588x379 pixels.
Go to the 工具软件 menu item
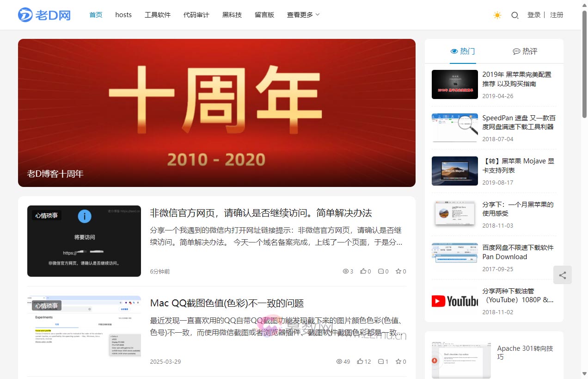pyautogui.click(x=158, y=15)
